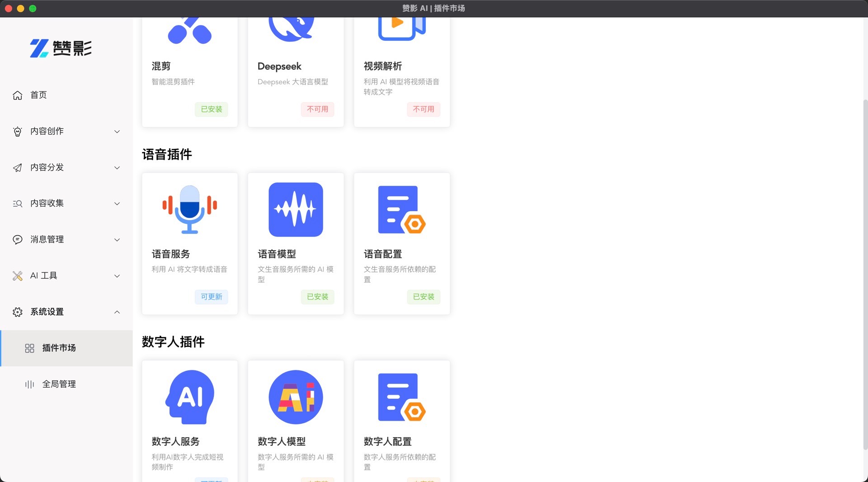Image resolution: width=868 pixels, height=482 pixels.
Task: Expand the 内容创作 menu chevron
Action: coord(117,132)
